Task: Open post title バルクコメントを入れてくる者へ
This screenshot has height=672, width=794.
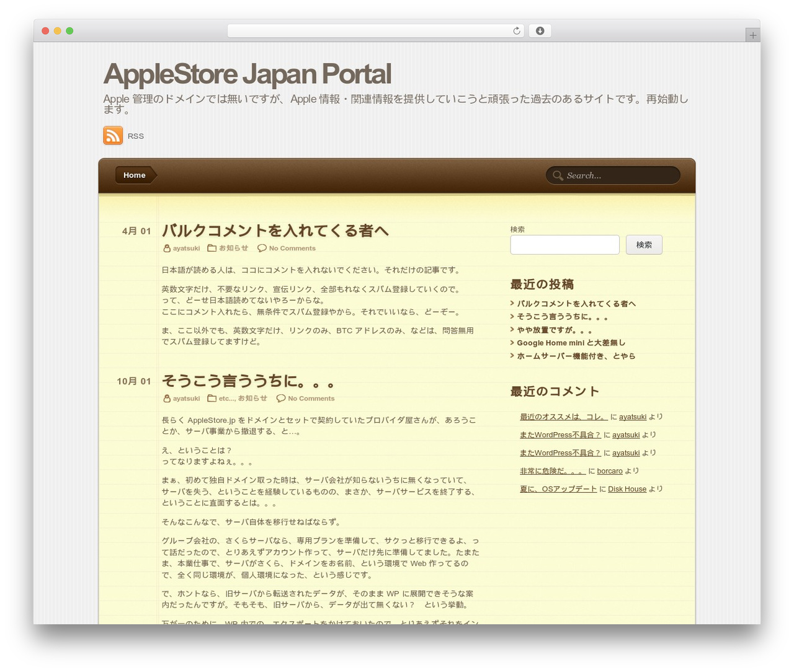Action: (x=275, y=231)
